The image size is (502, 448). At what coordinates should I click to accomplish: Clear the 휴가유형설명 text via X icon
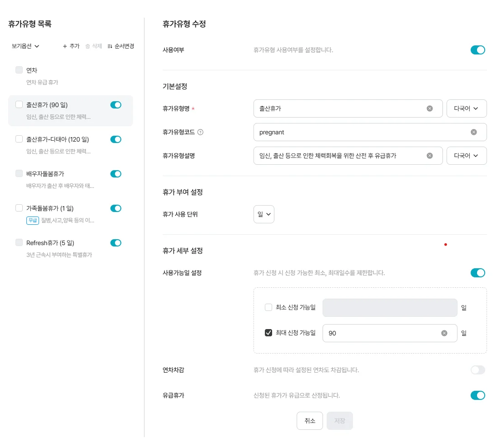click(429, 156)
